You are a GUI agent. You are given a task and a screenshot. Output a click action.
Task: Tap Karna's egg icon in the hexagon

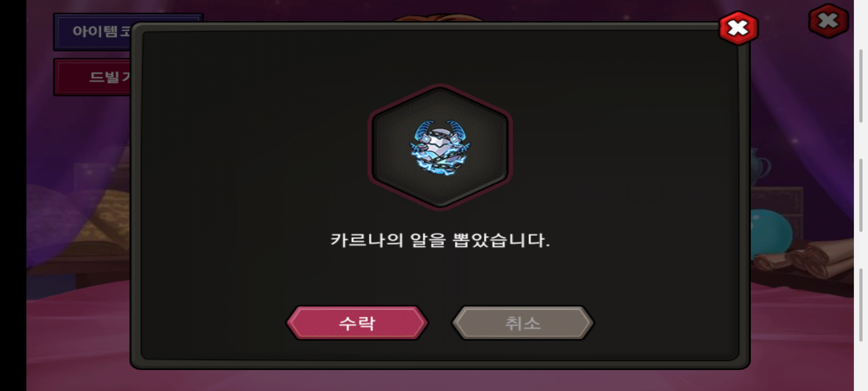[x=440, y=148]
